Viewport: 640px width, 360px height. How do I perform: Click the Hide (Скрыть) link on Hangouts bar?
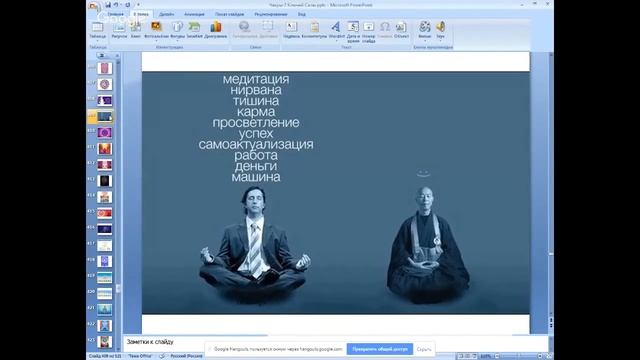(424, 349)
